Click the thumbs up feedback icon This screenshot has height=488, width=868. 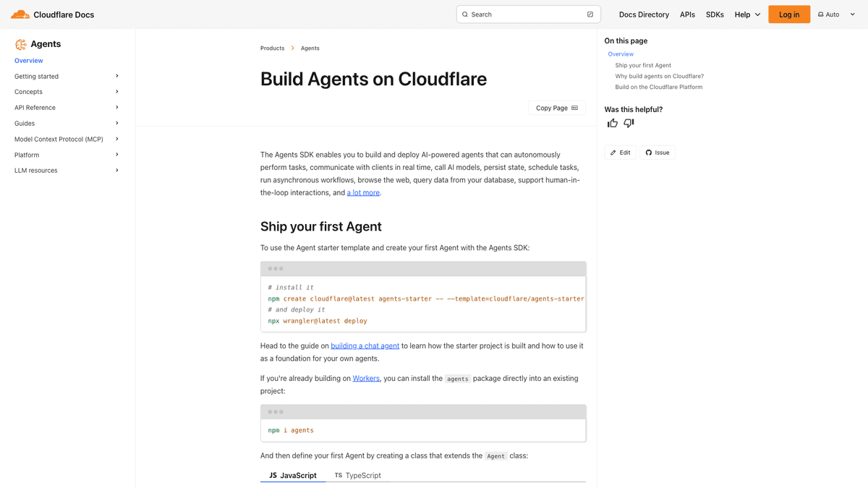point(613,124)
